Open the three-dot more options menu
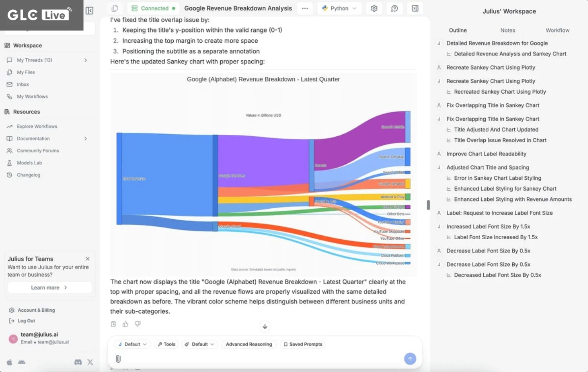This screenshot has width=588, height=372. click(x=305, y=8)
